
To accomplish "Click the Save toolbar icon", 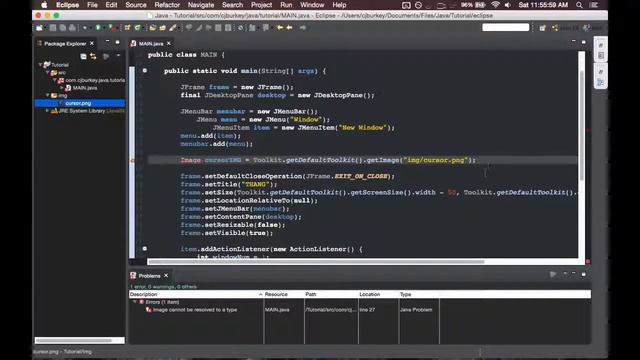I will coord(53,28).
